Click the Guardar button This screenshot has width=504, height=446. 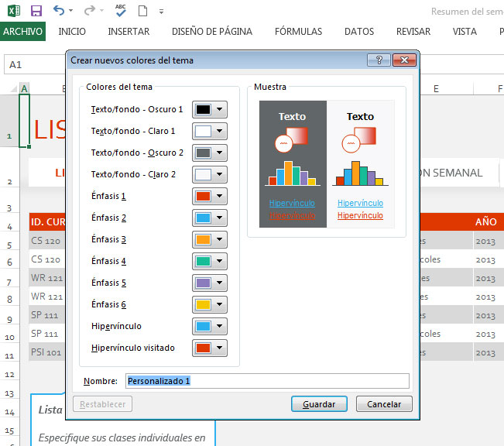(319, 404)
